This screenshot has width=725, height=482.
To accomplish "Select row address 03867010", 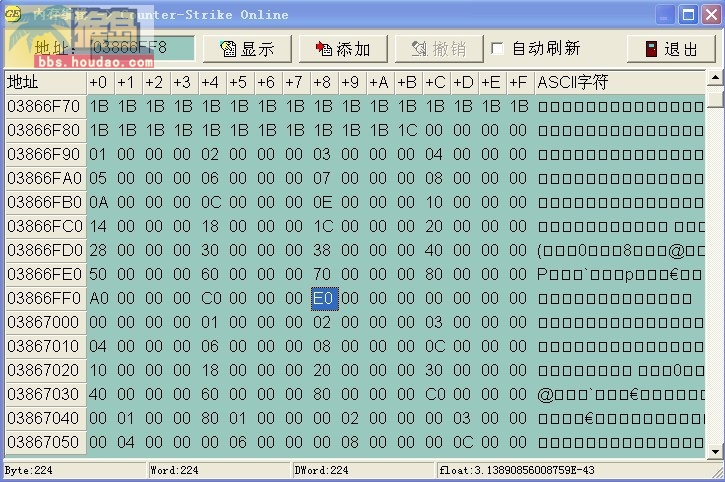I will [x=45, y=346].
